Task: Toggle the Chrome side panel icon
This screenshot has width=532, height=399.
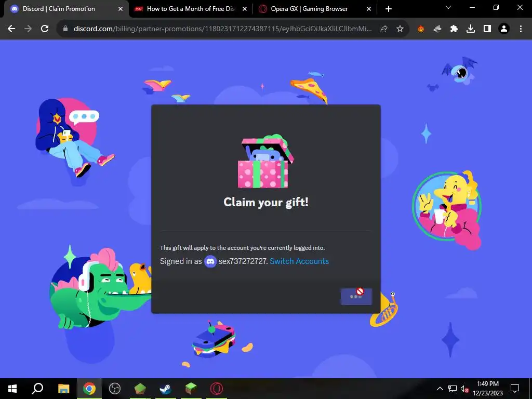Action: pyautogui.click(x=487, y=29)
